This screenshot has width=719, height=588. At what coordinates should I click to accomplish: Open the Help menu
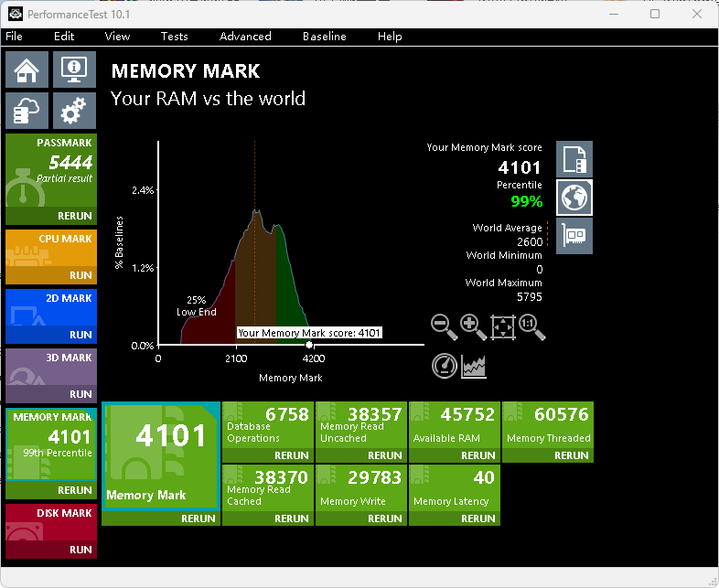[x=390, y=37]
